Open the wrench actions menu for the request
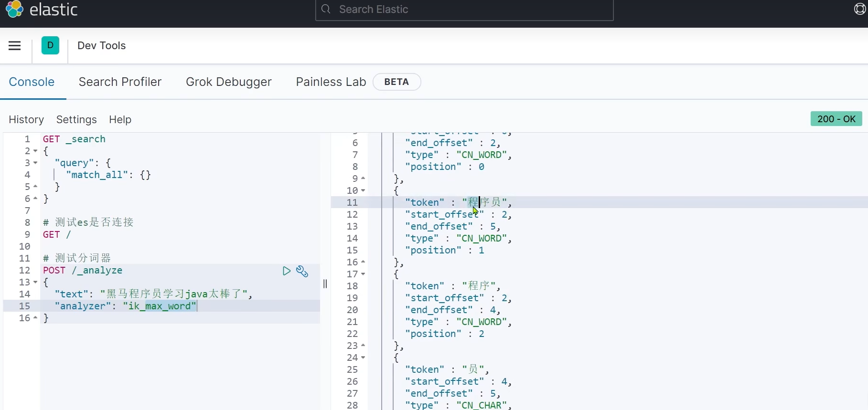 tap(302, 271)
